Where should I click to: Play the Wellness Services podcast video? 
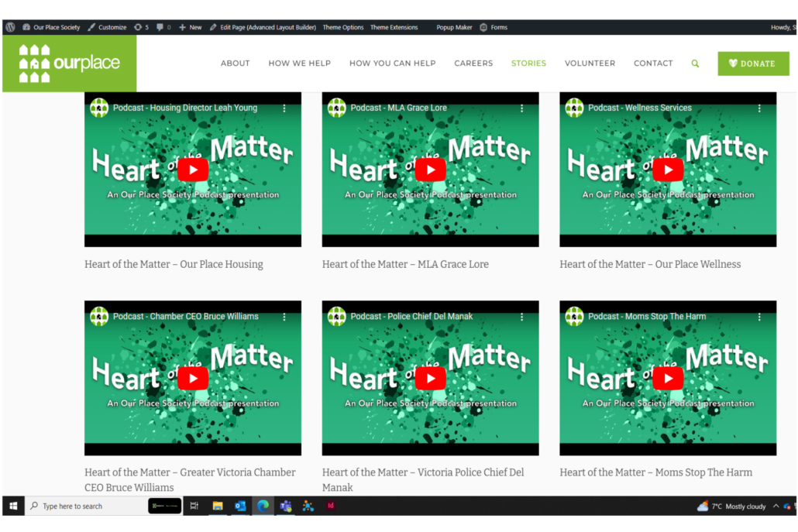[x=668, y=170]
